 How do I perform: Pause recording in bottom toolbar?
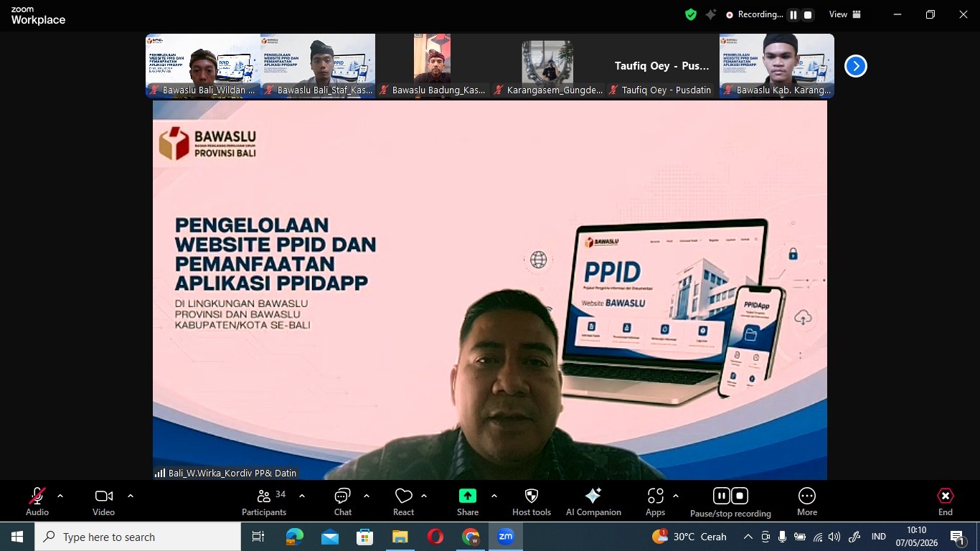pyautogui.click(x=721, y=496)
